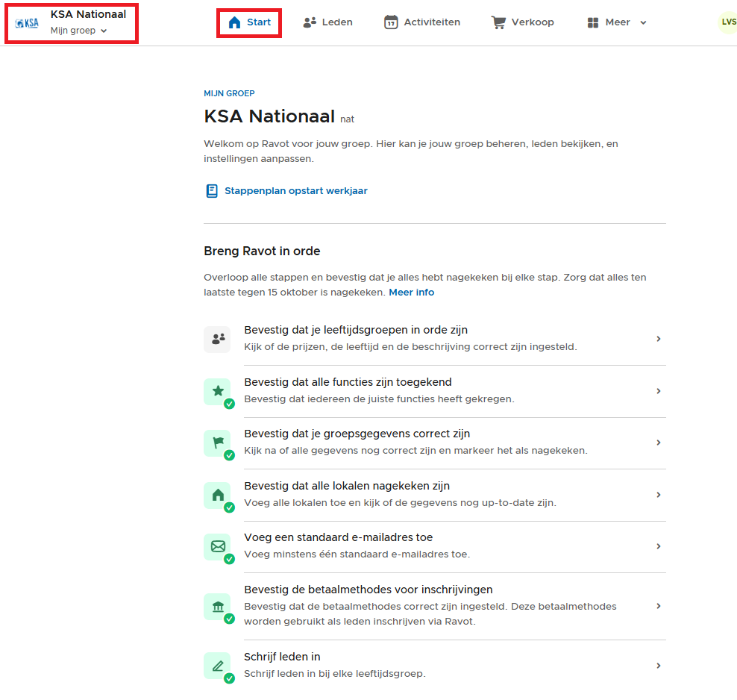737x700 pixels.
Task: Open standaard e-mailadres step via its chevron
Action: tap(659, 546)
